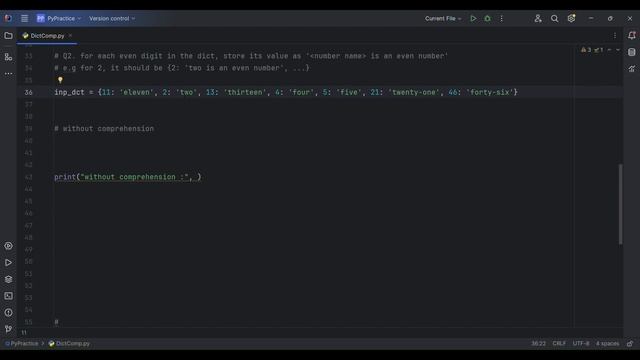Click PyPractice breadcrumb in status bar
Screen dimensions: 640x360
pyautogui.click(x=22, y=344)
